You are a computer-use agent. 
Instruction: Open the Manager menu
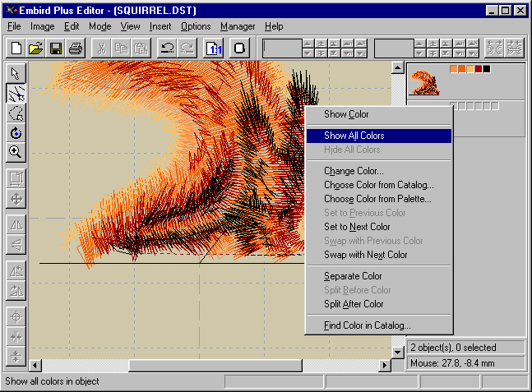pos(238,26)
